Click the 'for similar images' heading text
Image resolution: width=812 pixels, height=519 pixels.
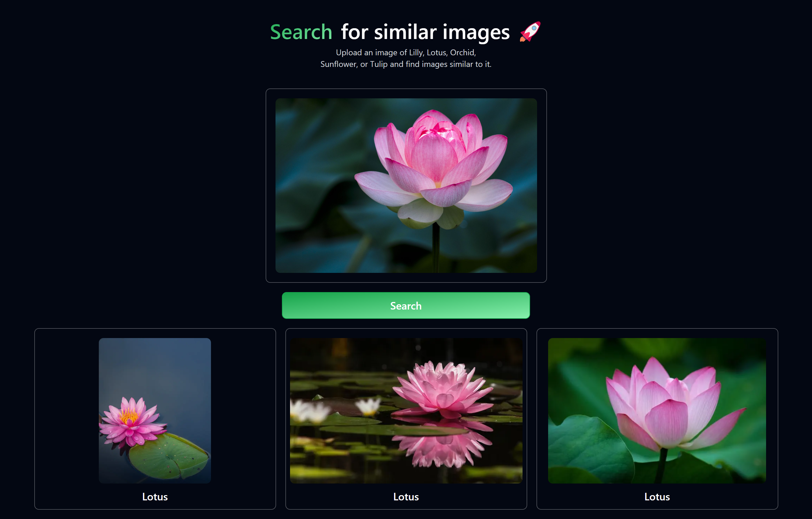[425, 32]
